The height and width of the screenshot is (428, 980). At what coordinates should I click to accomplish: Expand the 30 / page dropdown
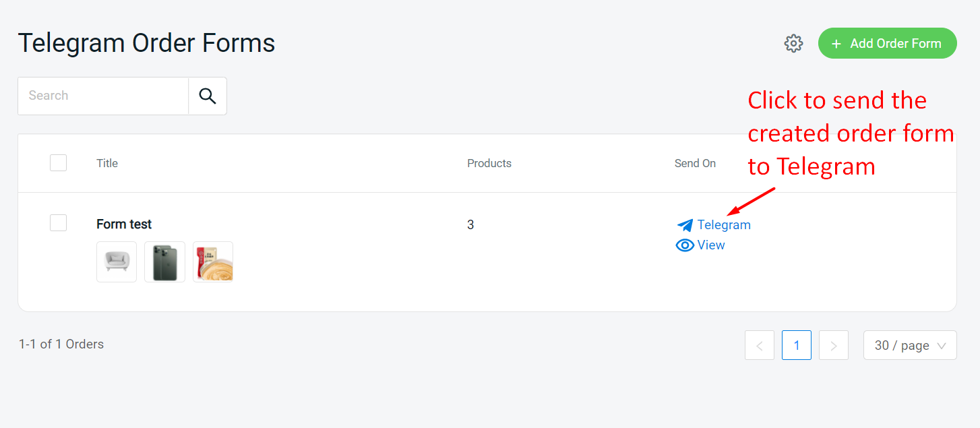910,346
